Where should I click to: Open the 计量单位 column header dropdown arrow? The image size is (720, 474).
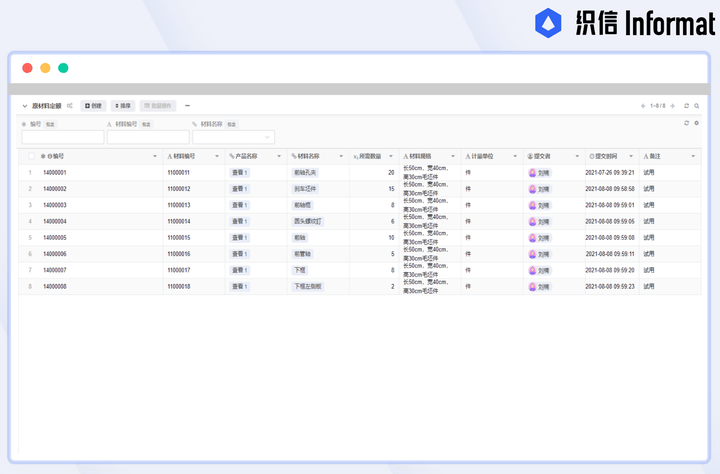(515, 157)
